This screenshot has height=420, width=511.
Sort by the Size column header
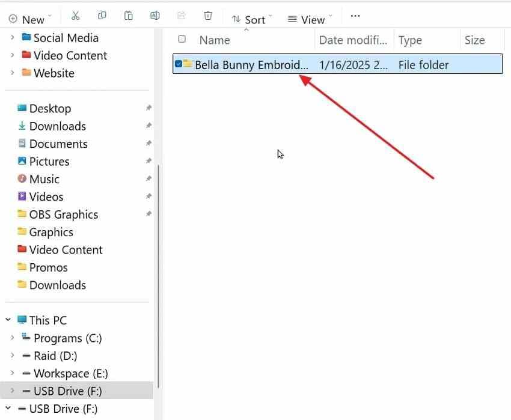(x=474, y=40)
